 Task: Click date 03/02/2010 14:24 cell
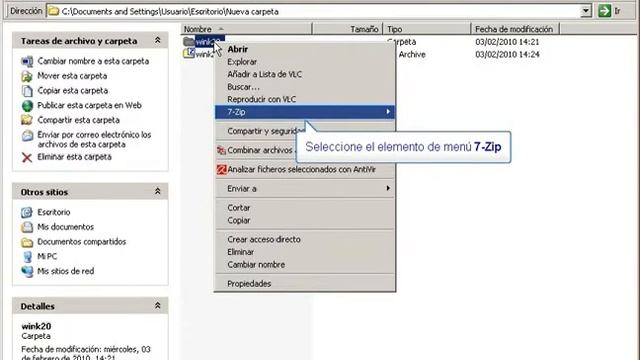coord(507,54)
